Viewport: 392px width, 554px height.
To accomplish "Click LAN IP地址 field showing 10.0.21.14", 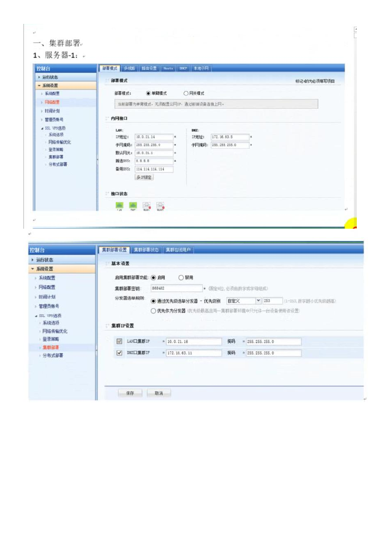I will [154, 137].
